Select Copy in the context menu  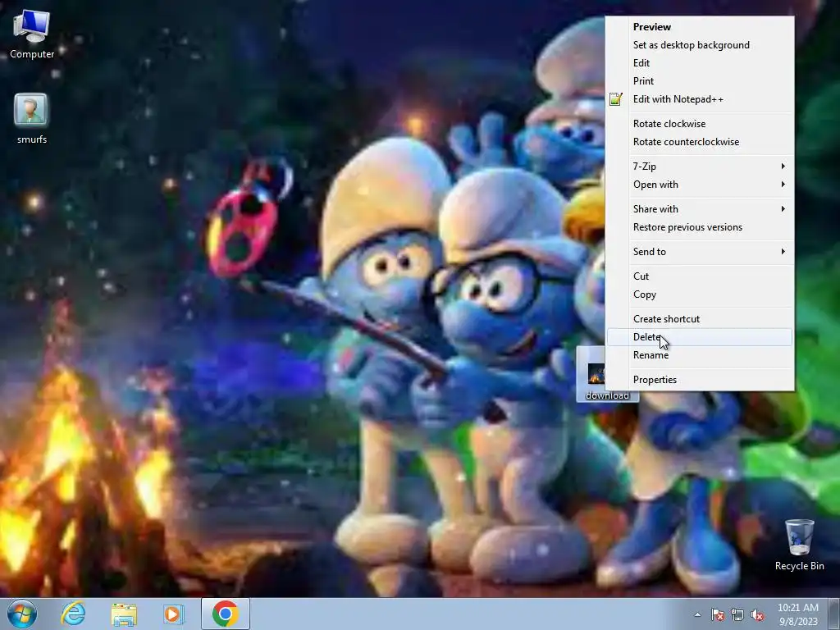click(x=700, y=294)
